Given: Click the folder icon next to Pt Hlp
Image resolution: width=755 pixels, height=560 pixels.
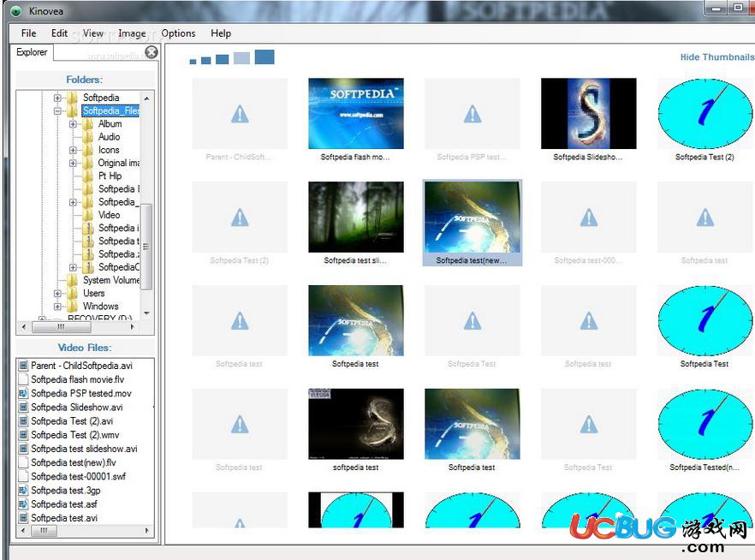Looking at the screenshot, I should coord(87,176).
